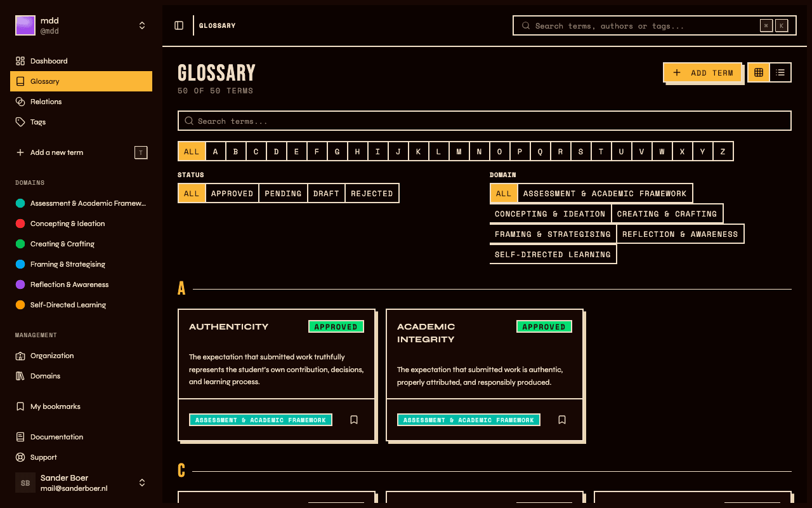Enable the DRAFT status filter
The width and height of the screenshot is (812, 508).
click(x=325, y=193)
